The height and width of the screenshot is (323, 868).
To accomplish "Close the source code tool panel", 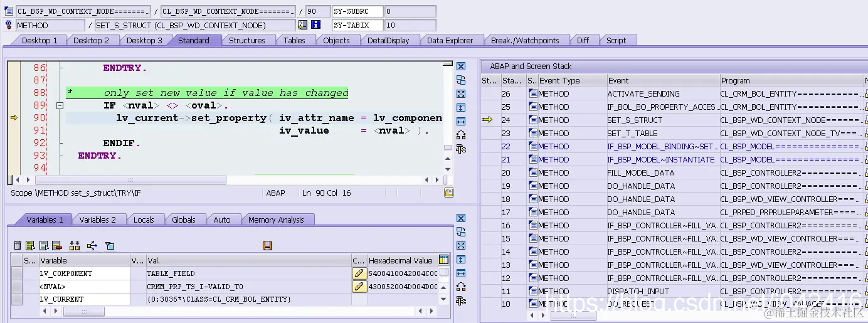I will click(x=461, y=66).
